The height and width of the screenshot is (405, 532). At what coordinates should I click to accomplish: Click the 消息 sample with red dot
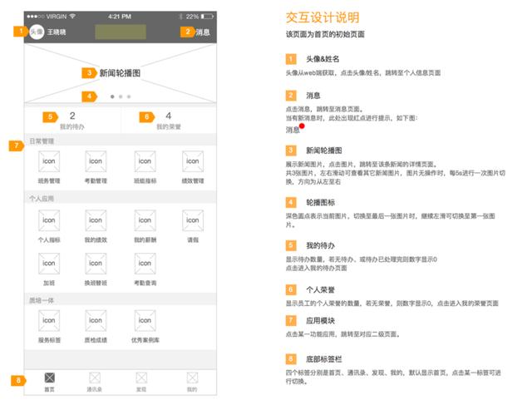point(295,129)
